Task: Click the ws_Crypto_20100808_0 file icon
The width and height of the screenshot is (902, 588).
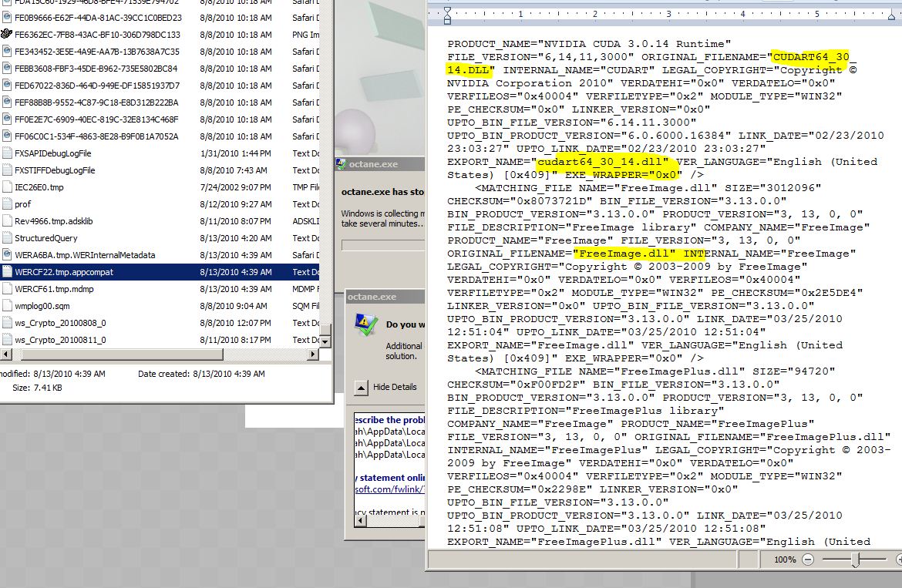Action: click(7, 323)
